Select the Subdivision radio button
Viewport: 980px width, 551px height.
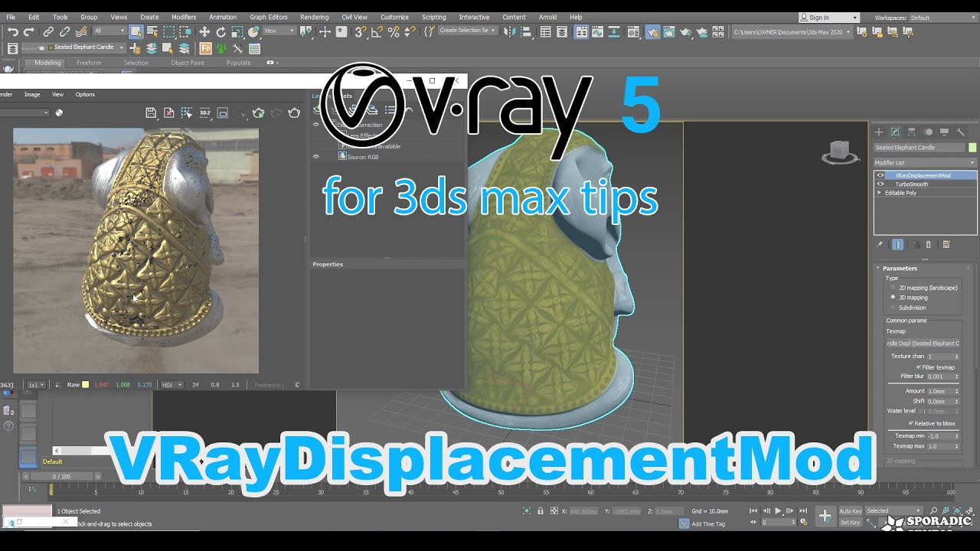(x=893, y=307)
